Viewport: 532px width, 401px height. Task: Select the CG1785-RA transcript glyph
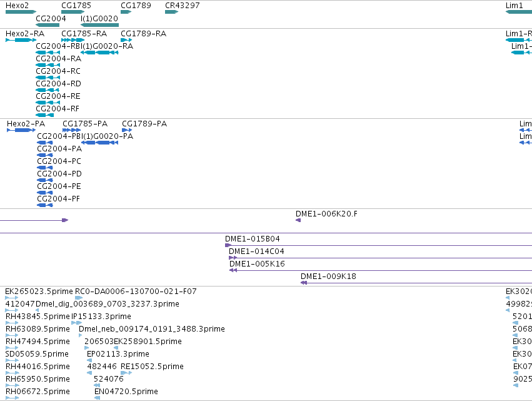[73, 40]
